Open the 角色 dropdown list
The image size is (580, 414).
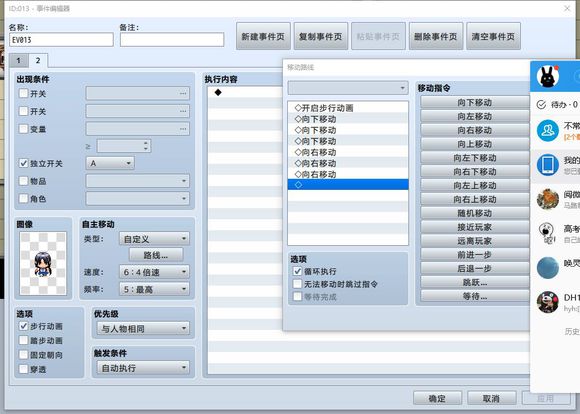coord(138,199)
